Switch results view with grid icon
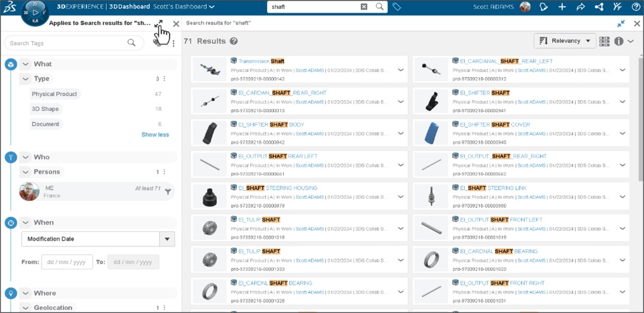The height and width of the screenshot is (313, 644). tap(604, 41)
